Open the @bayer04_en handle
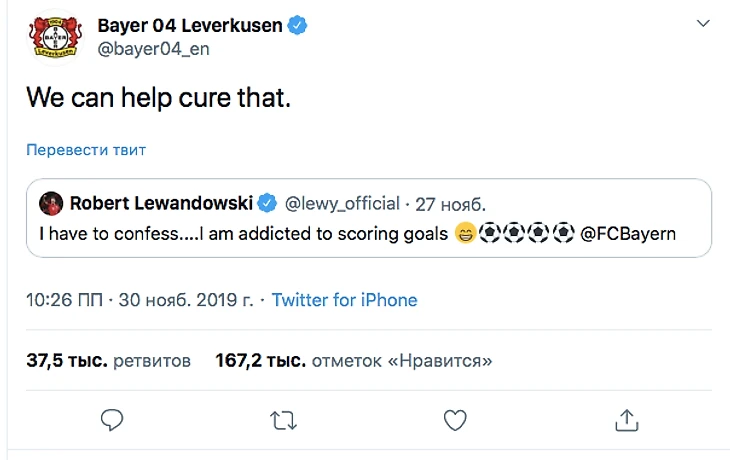 [x=153, y=48]
